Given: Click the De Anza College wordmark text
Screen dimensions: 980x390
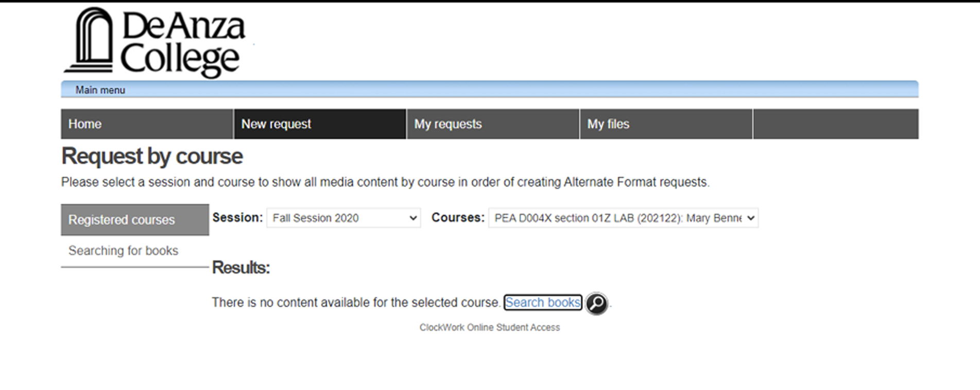Looking at the screenshot, I should click(182, 42).
